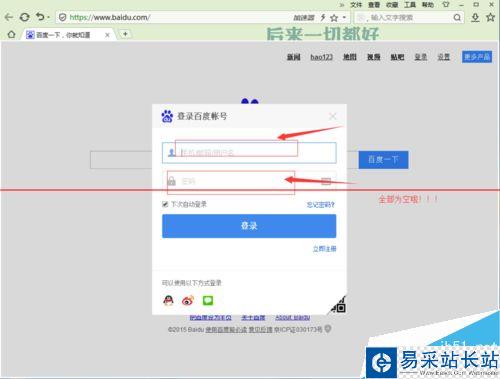Reload the page with the refresh icon
The image size is (500, 379).
point(24,17)
